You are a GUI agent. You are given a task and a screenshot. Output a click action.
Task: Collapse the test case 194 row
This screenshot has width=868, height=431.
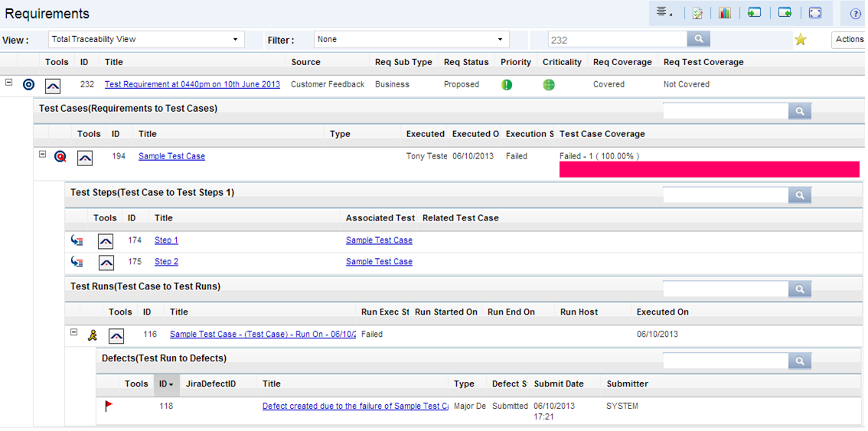(43, 155)
